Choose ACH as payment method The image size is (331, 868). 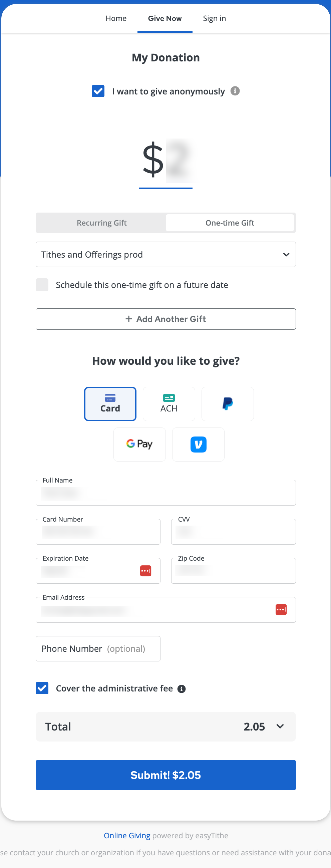tap(169, 404)
